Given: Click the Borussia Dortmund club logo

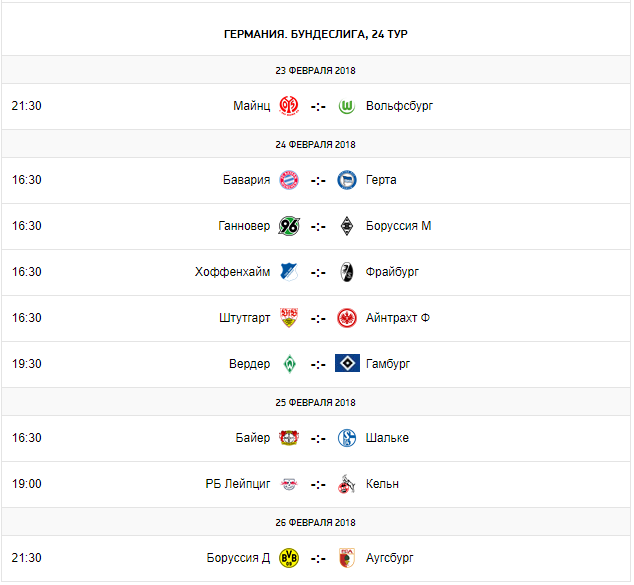Looking at the screenshot, I should point(289,558).
